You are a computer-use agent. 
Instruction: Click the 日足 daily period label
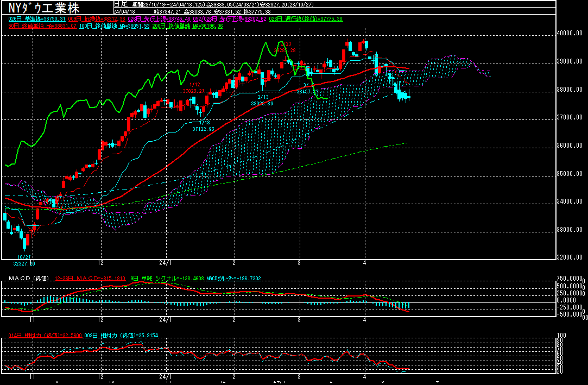(x=121, y=4)
